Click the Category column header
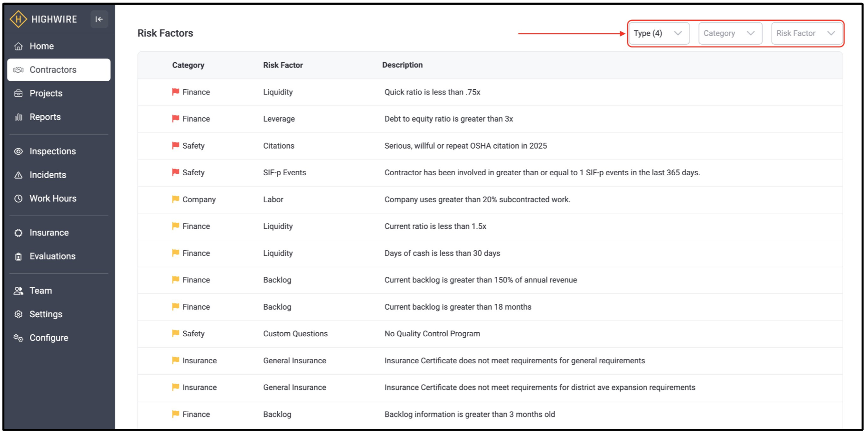Image resolution: width=868 pixels, height=434 pixels. pyautogui.click(x=188, y=65)
